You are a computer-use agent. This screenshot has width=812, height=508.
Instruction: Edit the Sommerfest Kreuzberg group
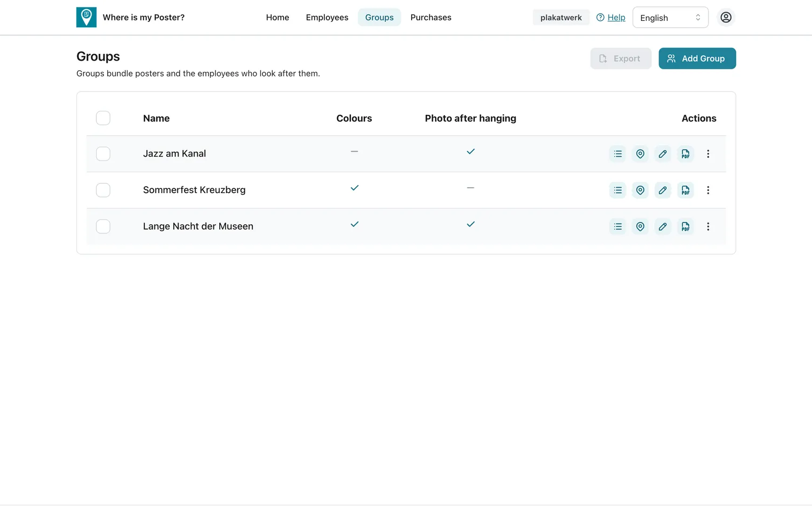pos(662,190)
